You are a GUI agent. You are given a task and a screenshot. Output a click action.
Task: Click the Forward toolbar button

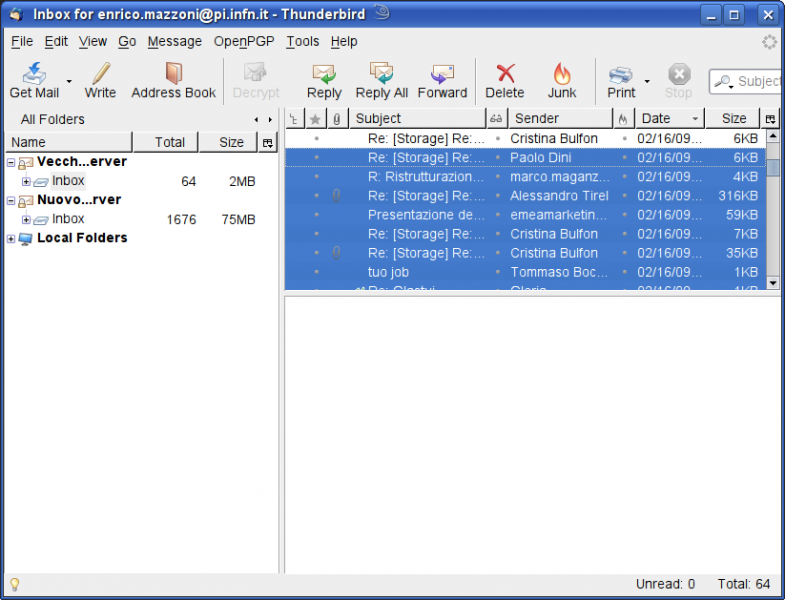tap(442, 80)
